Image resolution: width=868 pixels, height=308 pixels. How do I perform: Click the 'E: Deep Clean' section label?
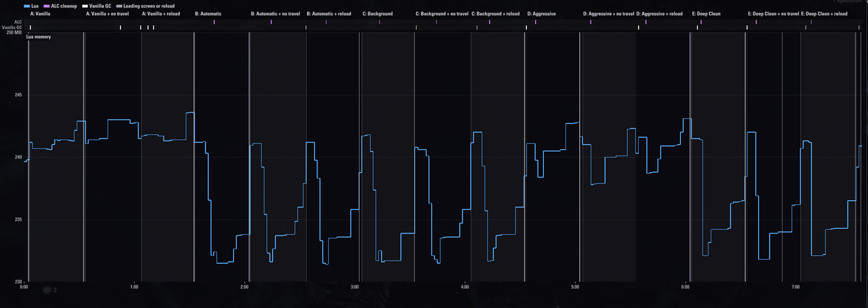707,14
